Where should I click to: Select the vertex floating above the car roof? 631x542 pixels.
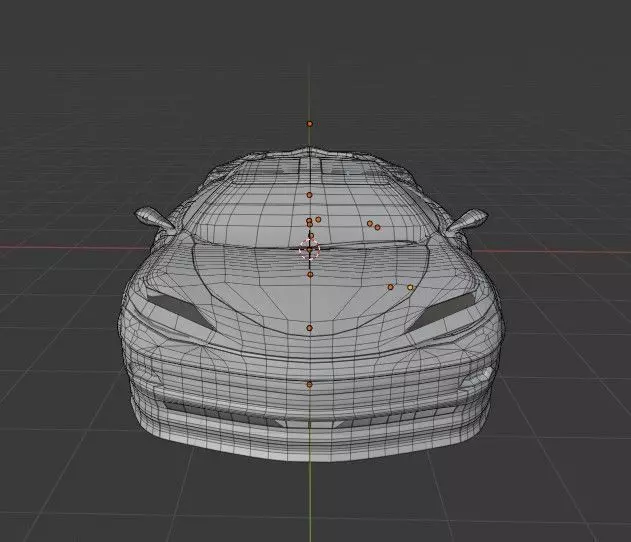click(309, 124)
